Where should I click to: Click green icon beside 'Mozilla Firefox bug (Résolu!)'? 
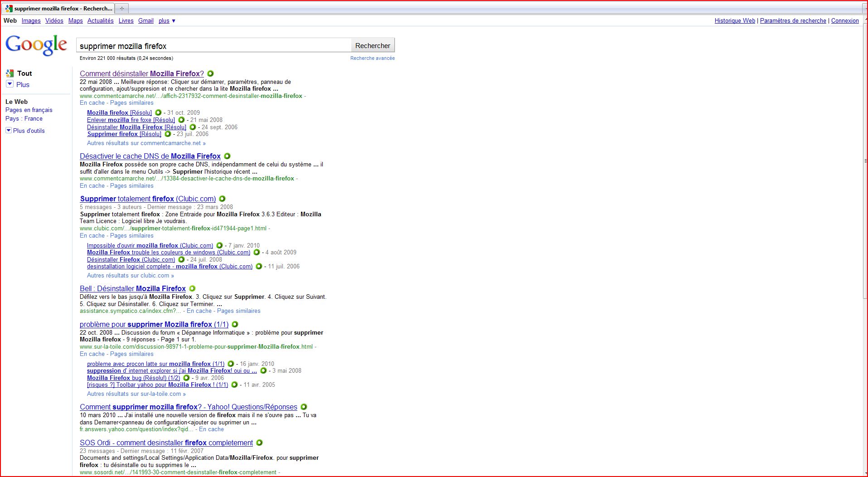[186, 378]
